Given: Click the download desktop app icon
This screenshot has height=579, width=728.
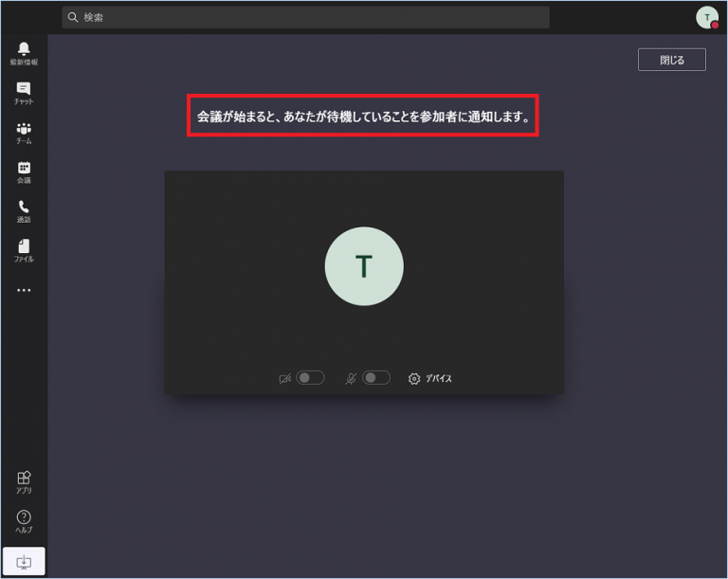Looking at the screenshot, I should (x=24, y=562).
